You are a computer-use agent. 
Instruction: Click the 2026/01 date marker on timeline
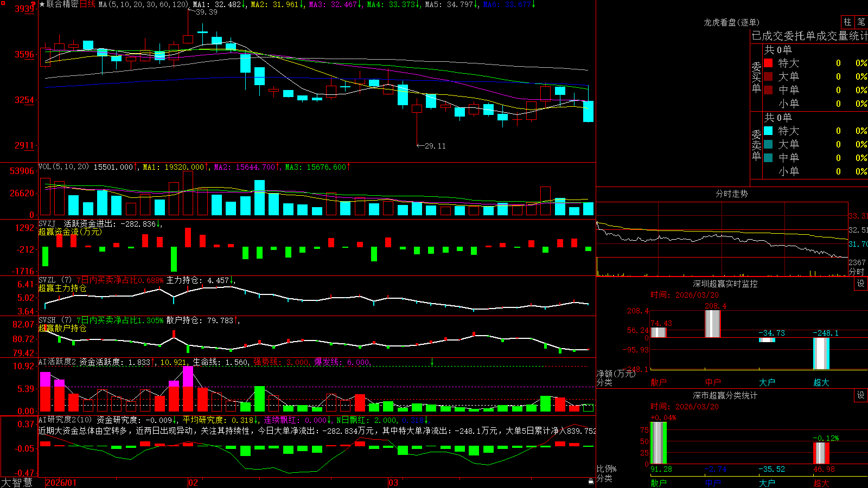[x=61, y=483]
